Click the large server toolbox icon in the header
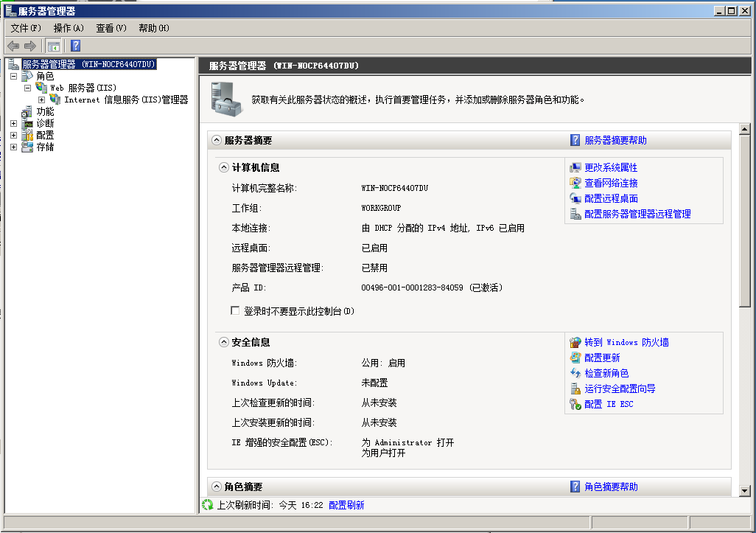The image size is (756, 533). pyautogui.click(x=226, y=99)
